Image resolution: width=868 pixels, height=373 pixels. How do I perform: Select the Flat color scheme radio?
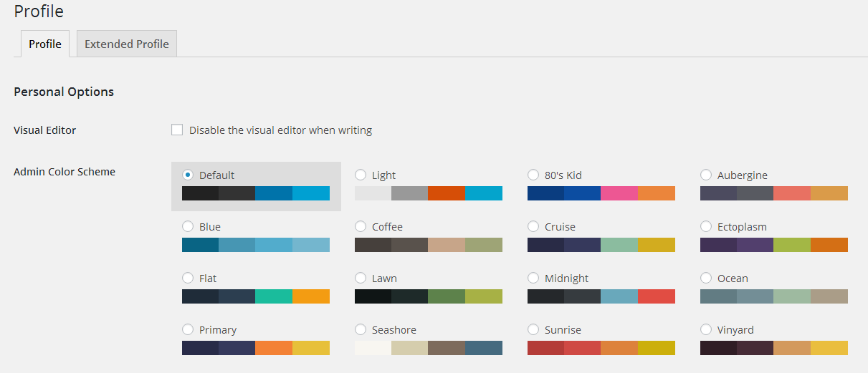click(188, 278)
